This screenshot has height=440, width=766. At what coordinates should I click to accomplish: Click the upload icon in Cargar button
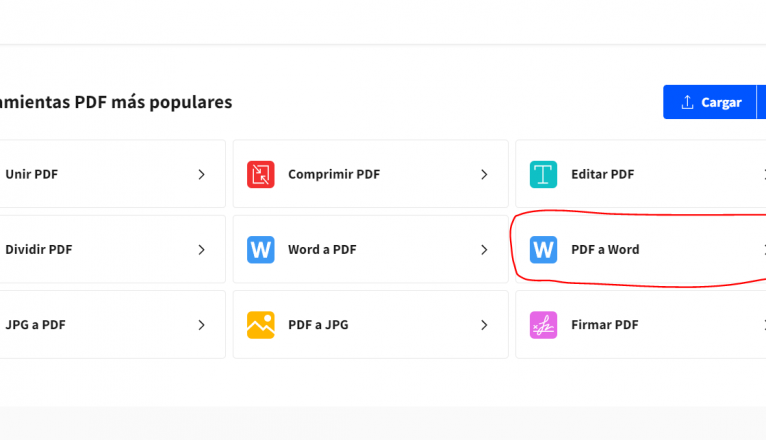coord(687,102)
